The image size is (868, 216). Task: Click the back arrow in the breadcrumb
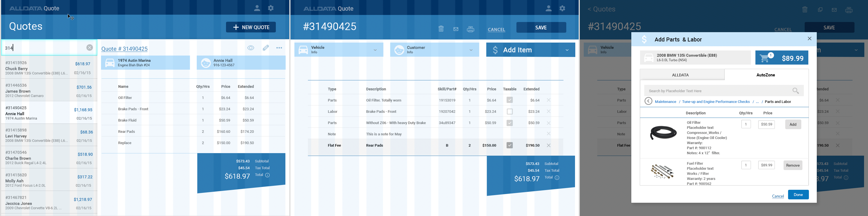coord(648,101)
